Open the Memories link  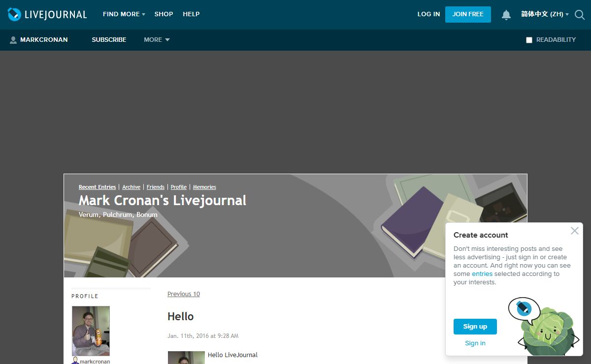(x=204, y=187)
